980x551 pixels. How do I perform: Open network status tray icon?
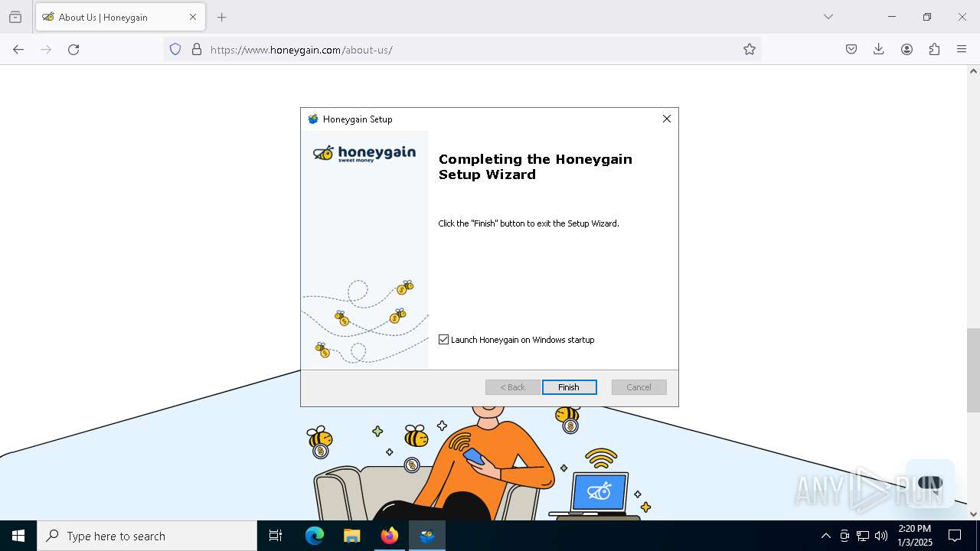pyautogui.click(x=863, y=536)
